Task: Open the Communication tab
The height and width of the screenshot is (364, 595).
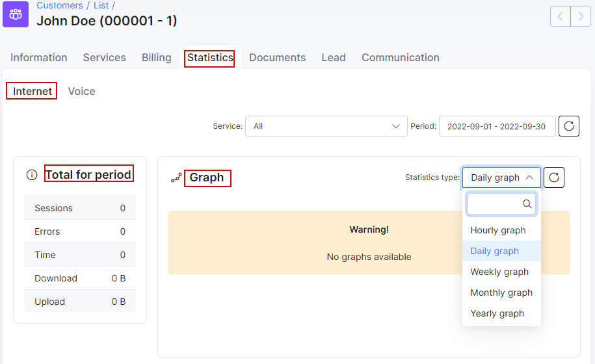Action: (x=401, y=58)
